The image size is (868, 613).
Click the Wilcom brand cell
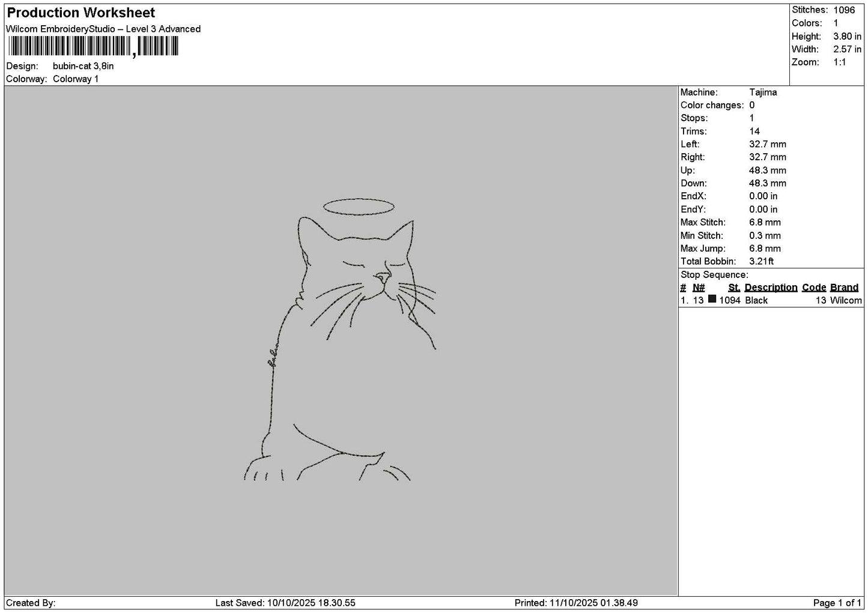(846, 301)
